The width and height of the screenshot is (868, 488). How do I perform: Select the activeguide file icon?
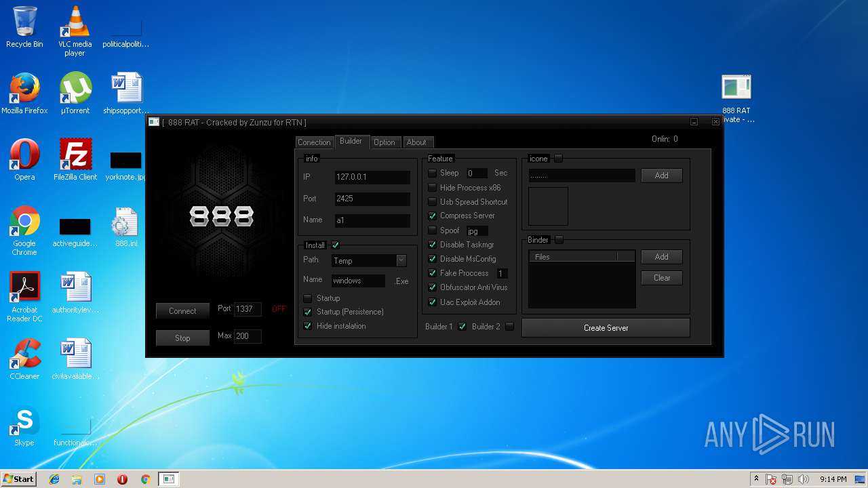pyautogui.click(x=75, y=232)
